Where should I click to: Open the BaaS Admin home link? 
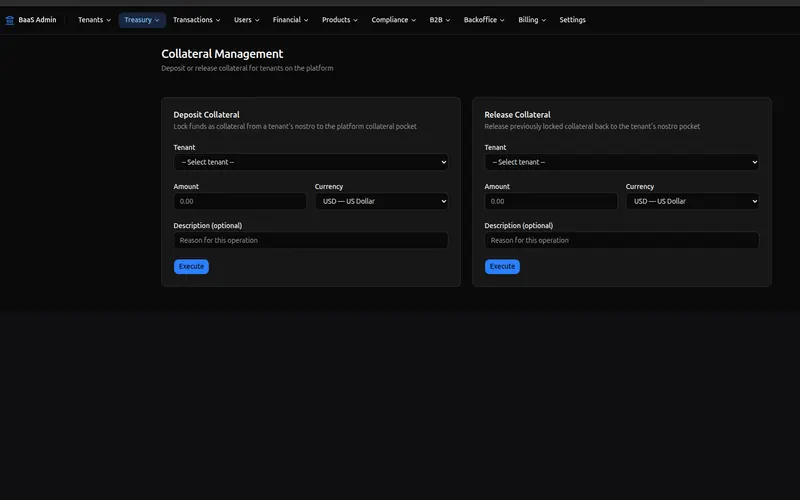[x=31, y=20]
